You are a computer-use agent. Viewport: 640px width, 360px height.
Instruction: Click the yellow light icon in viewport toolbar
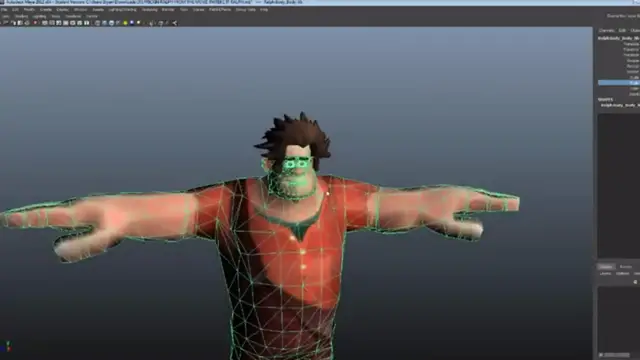(125, 23)
